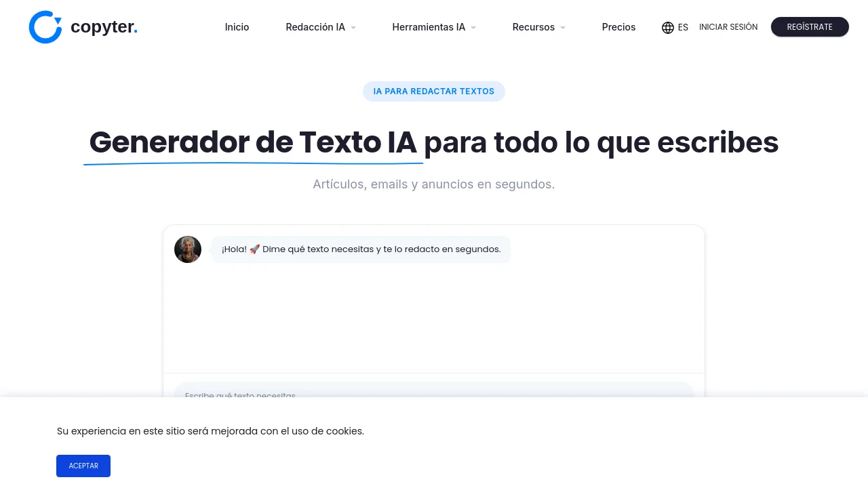Click the cookie notice text
Viewport: 868px width, 488px height.
[210, 431]
